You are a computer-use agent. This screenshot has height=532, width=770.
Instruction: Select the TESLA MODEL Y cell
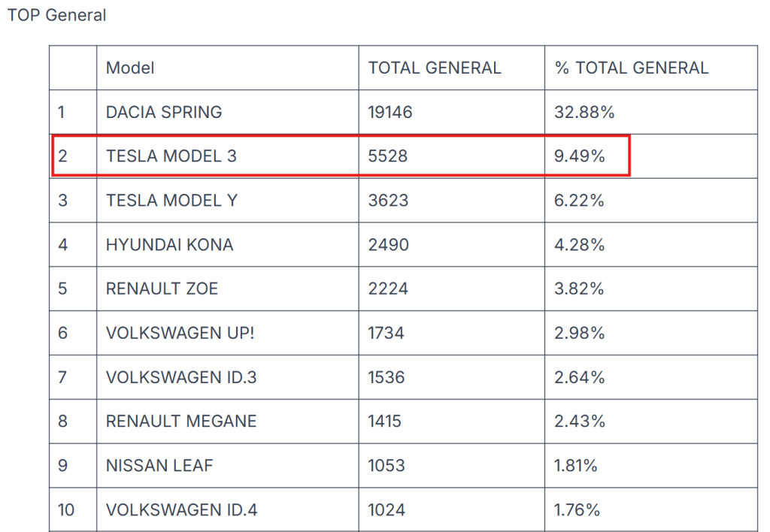171,201
